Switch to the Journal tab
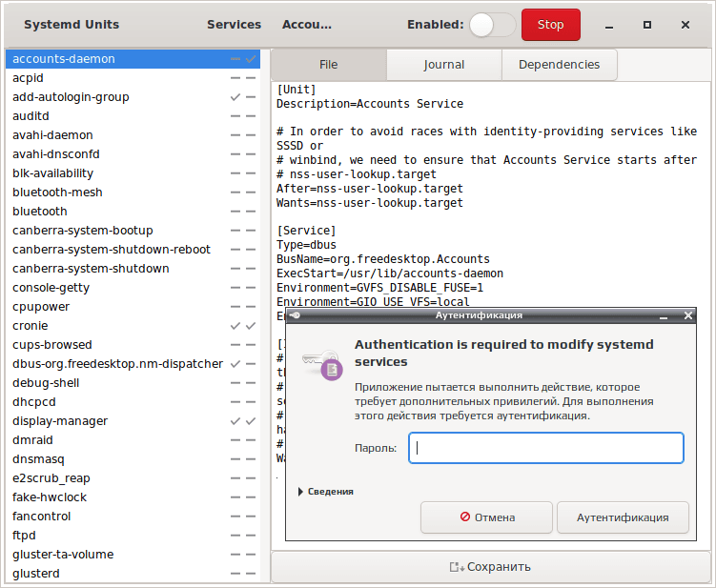716x588 pixels. (x=444, y=65)
